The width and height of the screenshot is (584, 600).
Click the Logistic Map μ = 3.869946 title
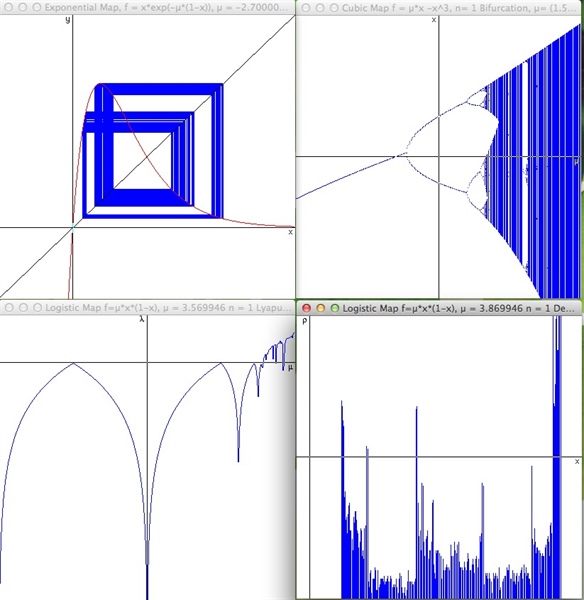click(x=458, y=308)
